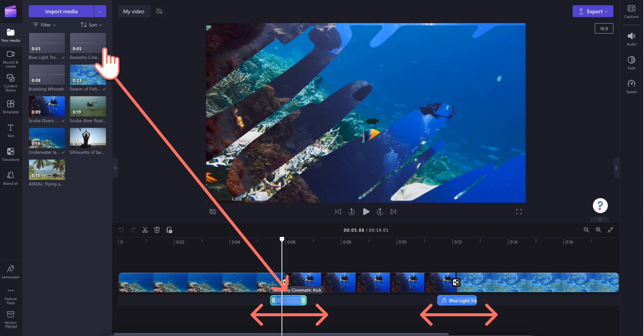The image size is (644, 336).
Task: Split clip with scissors tool
Action: pyautogui.click(x=145, y=230)
